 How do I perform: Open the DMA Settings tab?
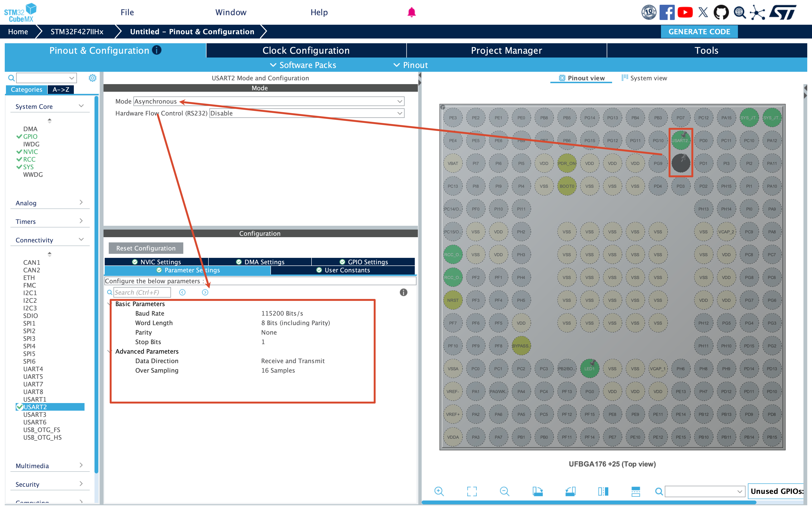pos(260,262)
